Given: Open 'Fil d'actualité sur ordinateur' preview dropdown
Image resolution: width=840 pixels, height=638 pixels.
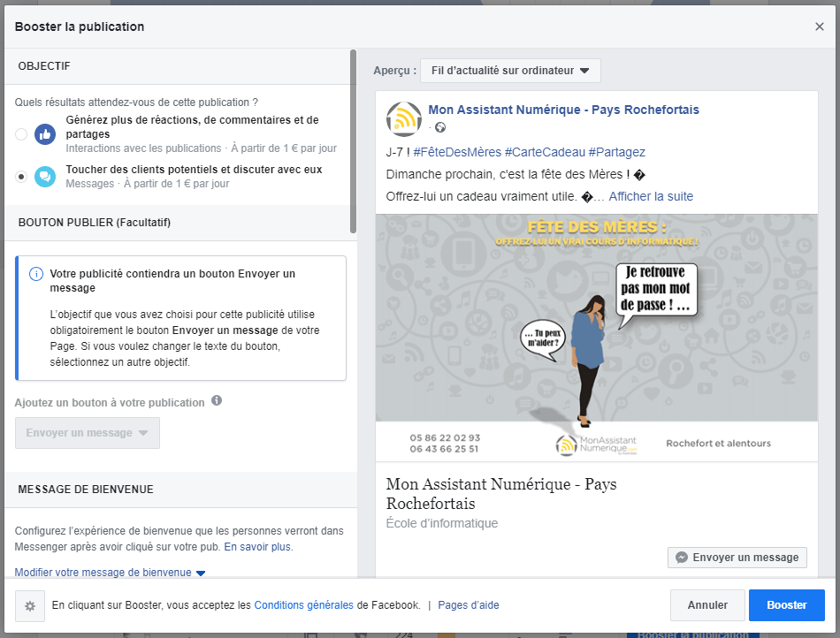Looking at the screenshot, I should 510,71.
